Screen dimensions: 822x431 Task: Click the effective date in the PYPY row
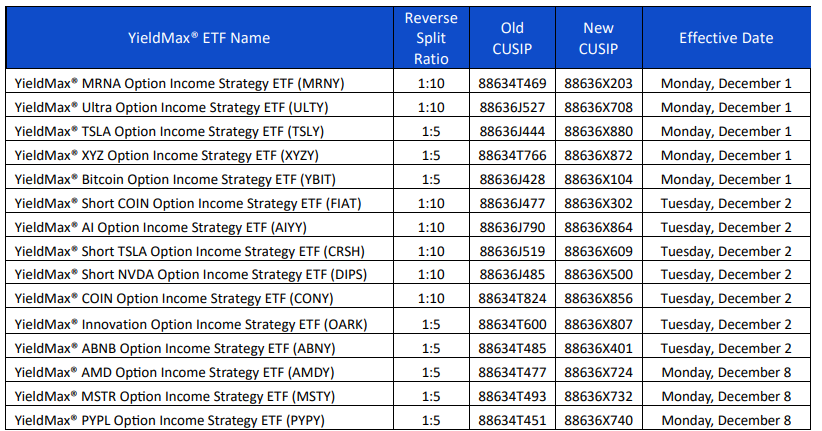726,421
